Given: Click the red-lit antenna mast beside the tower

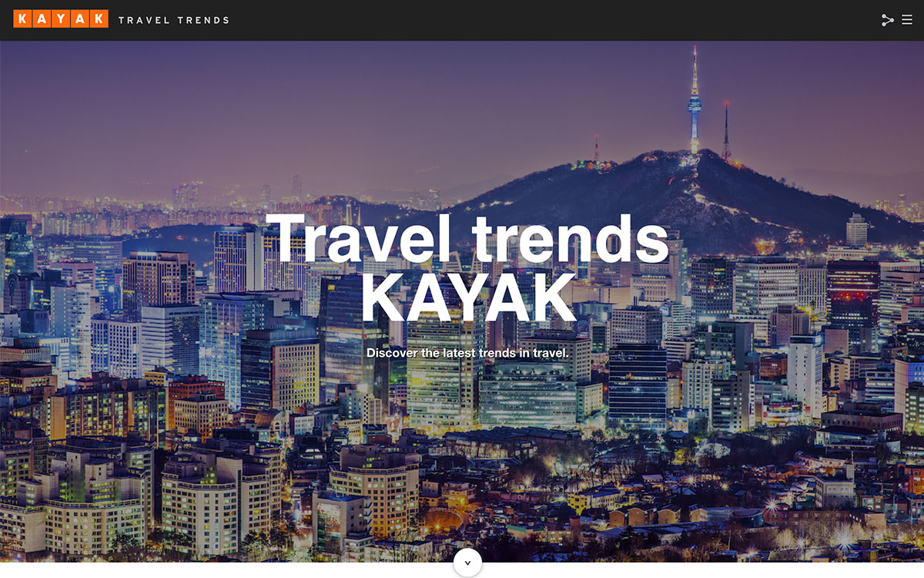Looking at the screenshot, I should [725, 129].
